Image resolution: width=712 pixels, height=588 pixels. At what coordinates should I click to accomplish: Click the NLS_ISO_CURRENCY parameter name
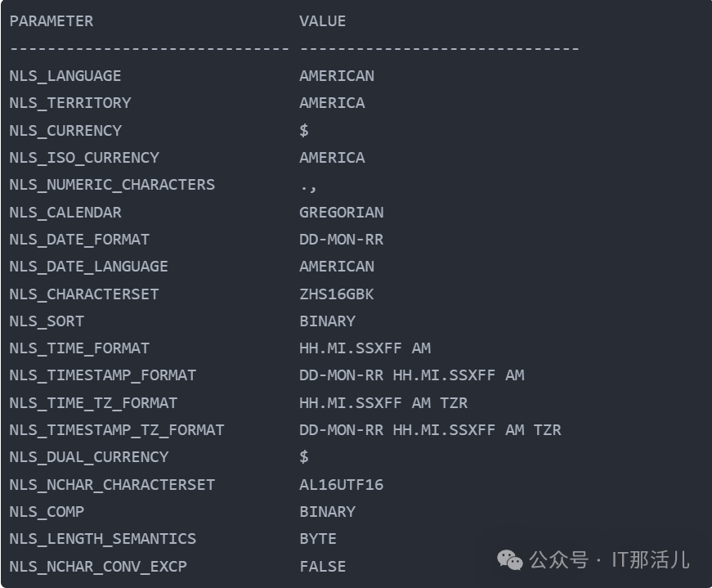84,158
